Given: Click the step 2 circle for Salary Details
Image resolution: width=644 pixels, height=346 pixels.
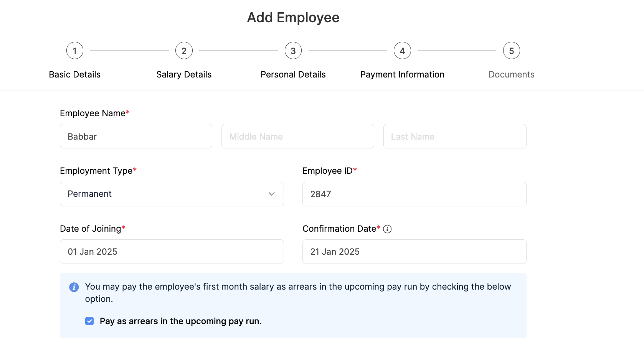Looking at the screenshot, I should coord(184,50).
